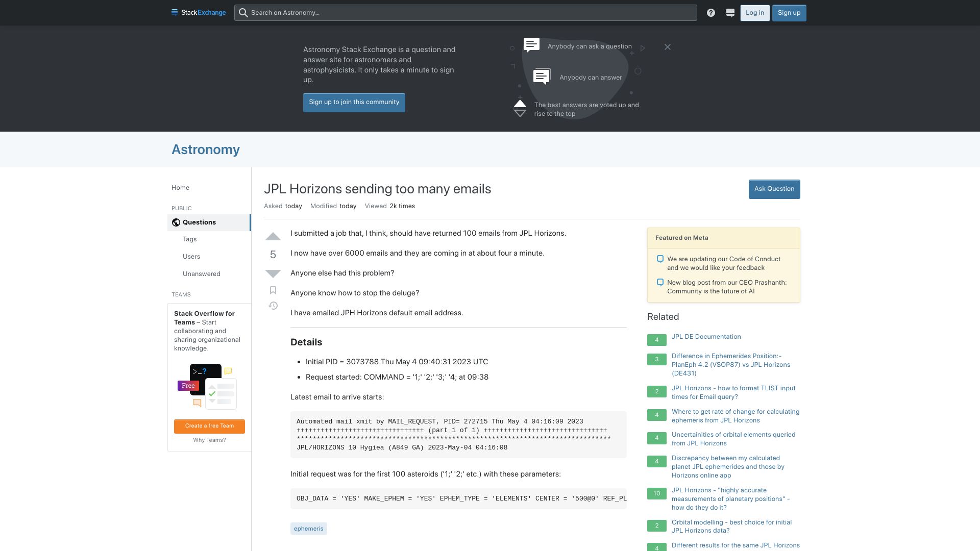The image size is (980, 551).
Task: Open the Stack Exchange site switcher icon
Action: 730,13
